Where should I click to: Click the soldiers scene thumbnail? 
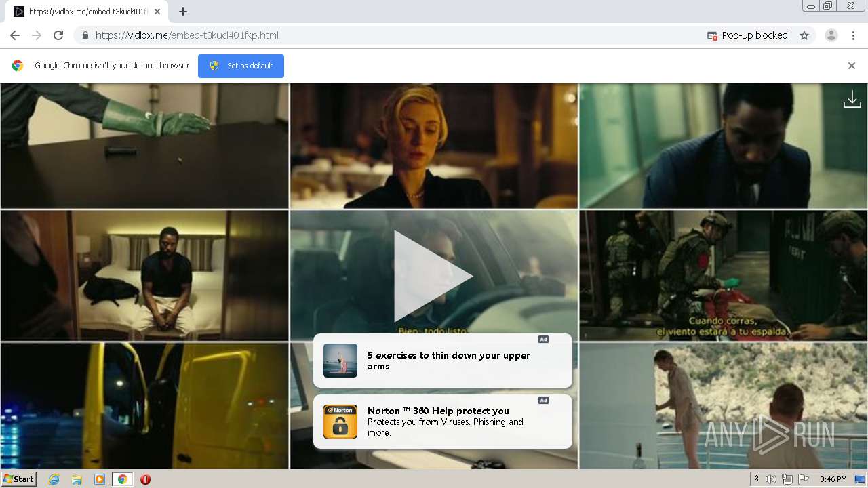[723, 275]
